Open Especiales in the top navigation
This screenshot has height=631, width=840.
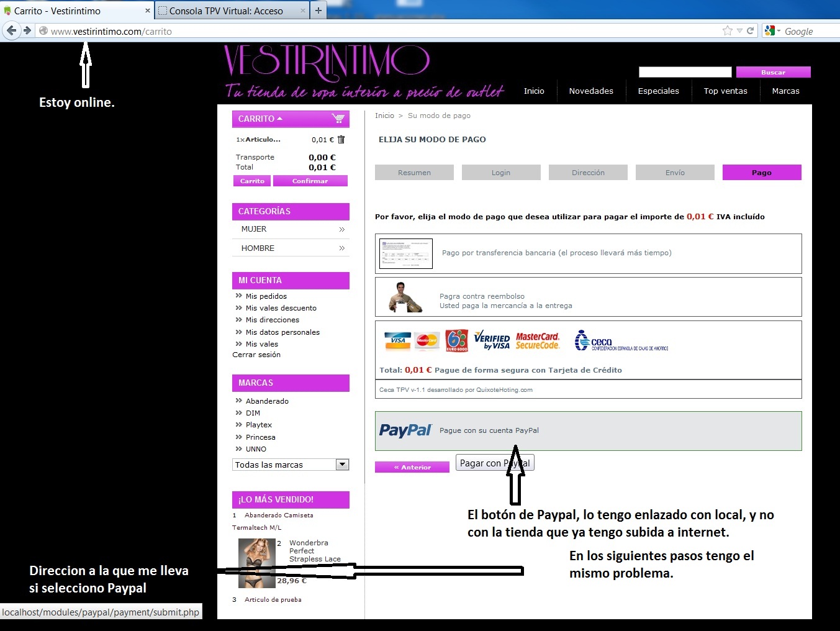(x=659, y=91)
